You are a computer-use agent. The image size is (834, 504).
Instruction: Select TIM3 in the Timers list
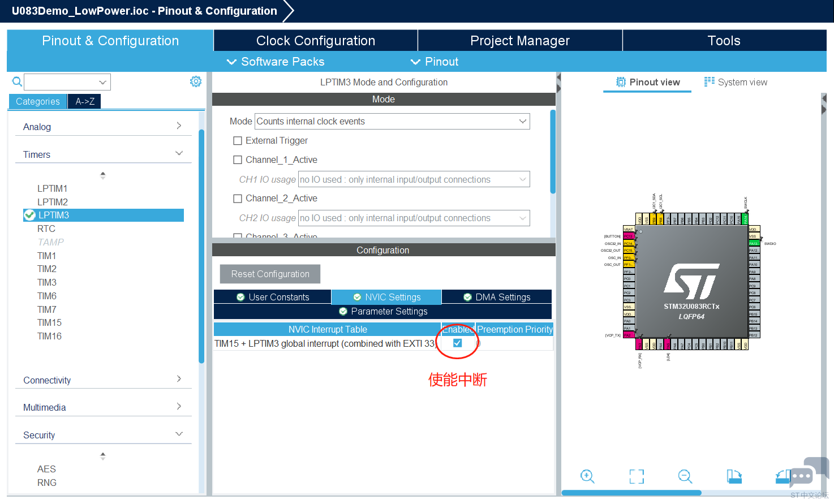click(x=47, y=282)
